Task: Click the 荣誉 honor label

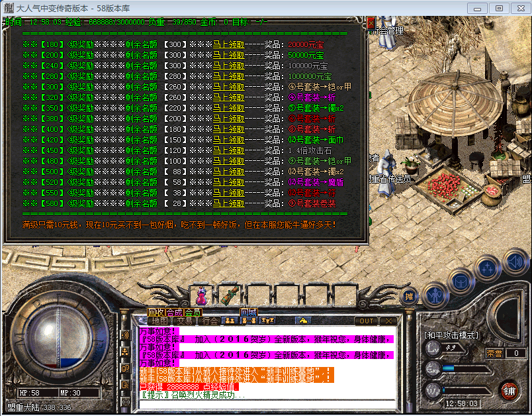Action: 494,354
